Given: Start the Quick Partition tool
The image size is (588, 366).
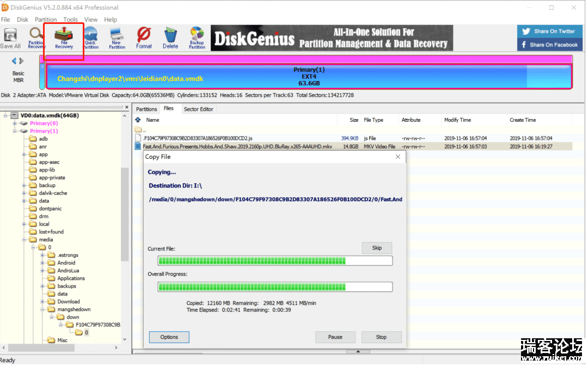Looking at the screenshot, I should click(x=91, y=38).
